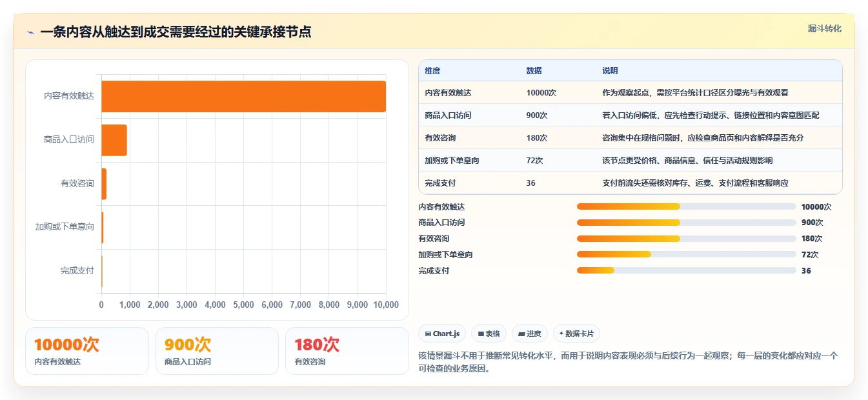The height and width of the screenshot is (400, 868).
Task: Click the 完成支付 progress bar
Action: click(686, 270)
